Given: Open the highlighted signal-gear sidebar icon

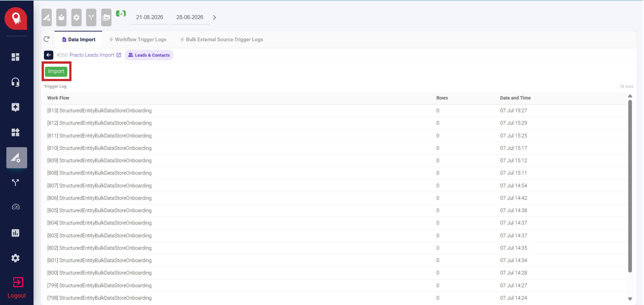Looking at the screenshot, I should (x=16, y=158).
